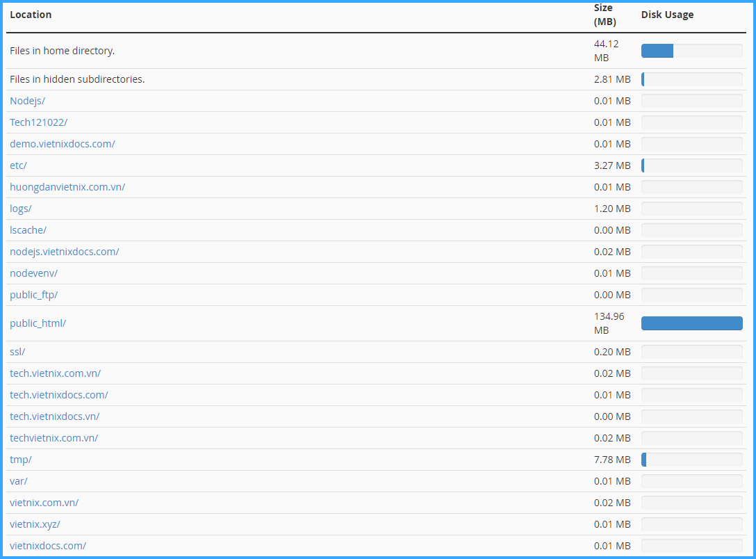The height and width of the screenshot is (559, 756).
Task: Open vietnixdocs.com/ folder link
Action: tap(48, 546)
